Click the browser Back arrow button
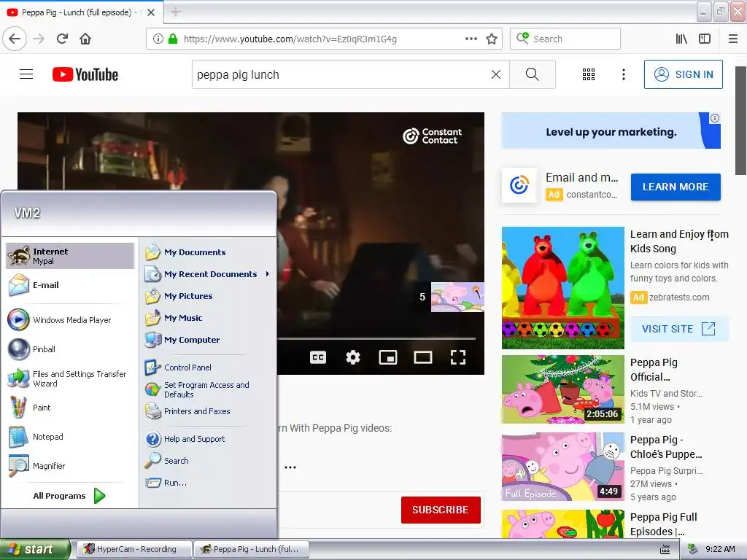Viewport: 747px width, 560px height. click(15, 39)
